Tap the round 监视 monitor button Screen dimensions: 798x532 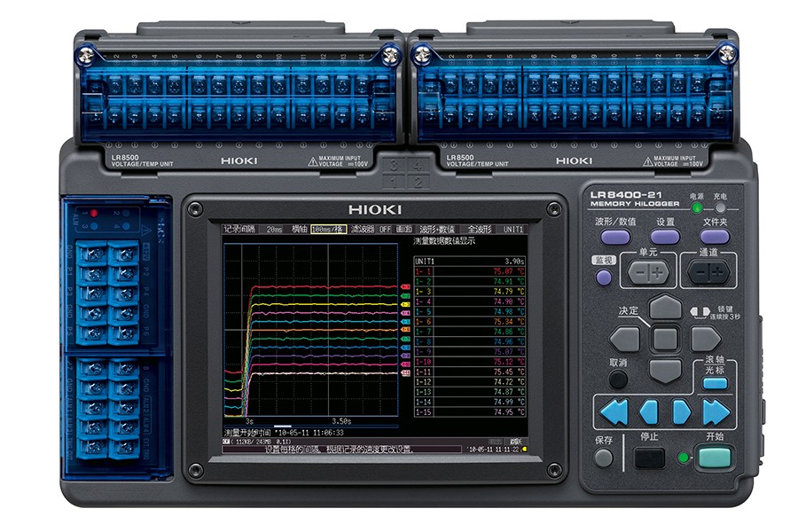click(604, 278)
